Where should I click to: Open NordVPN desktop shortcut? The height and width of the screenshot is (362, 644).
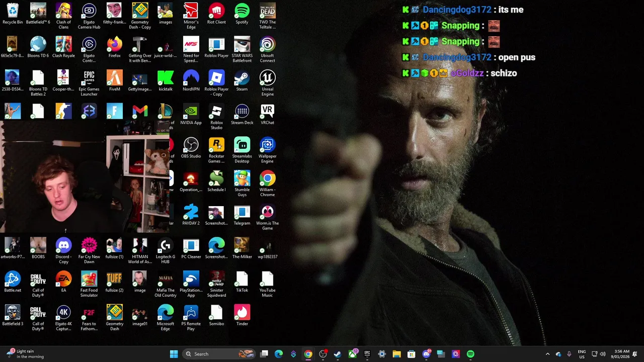coord(191,81)
